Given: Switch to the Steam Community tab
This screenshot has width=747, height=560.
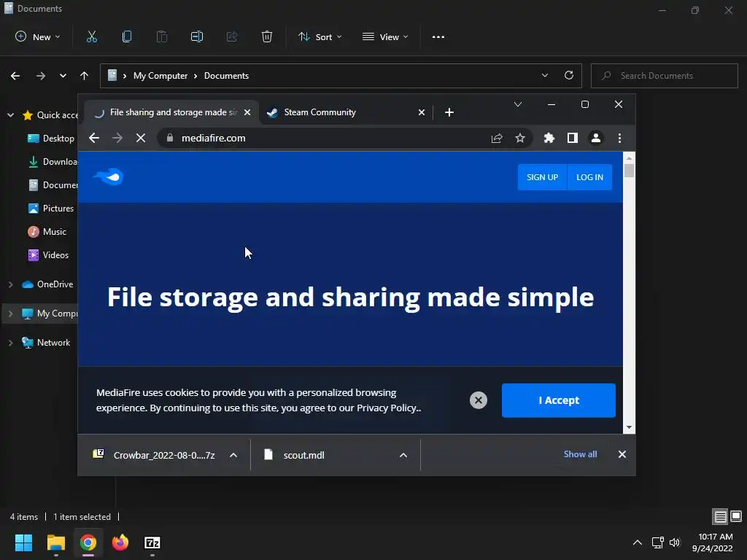Looking at the screenshot, I should 345,112.
